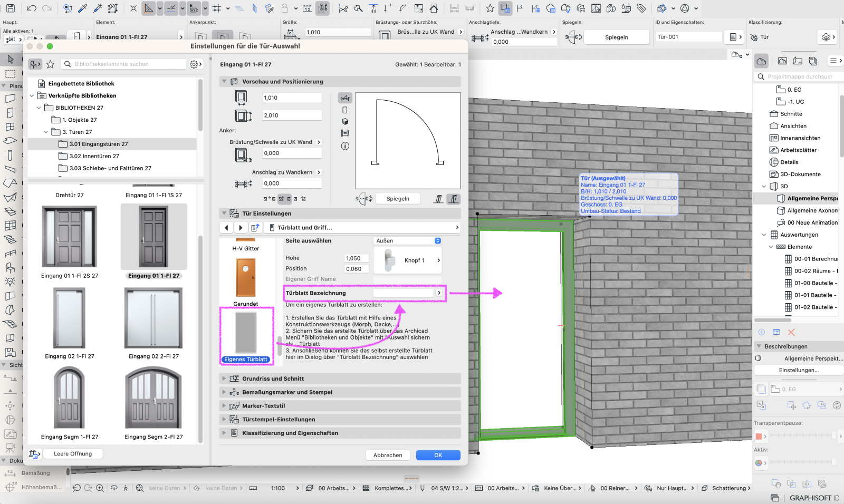Open Schnitte in the Navigator
Image resolution: width=844 pixels, height=504 pixels.
[x=791, y=114]
